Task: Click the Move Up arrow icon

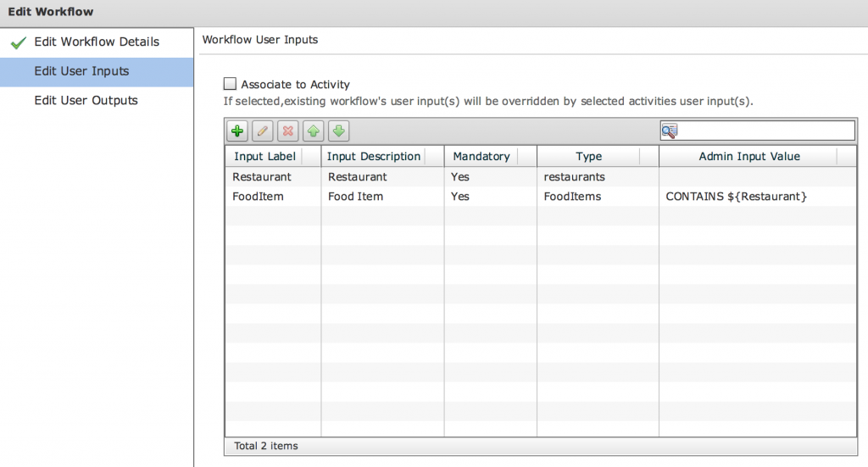Action: click(314, 131)
